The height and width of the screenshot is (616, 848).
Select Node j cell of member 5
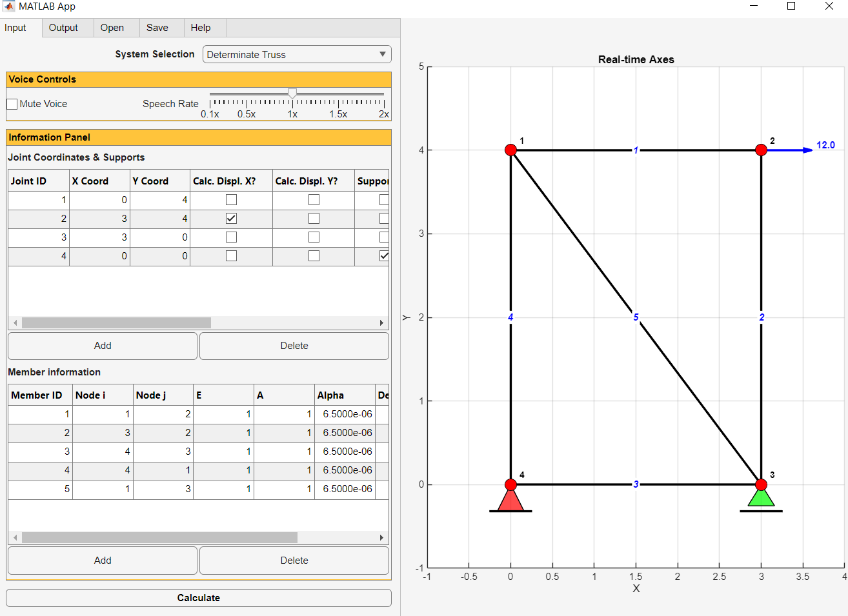(x=163, y=489)
